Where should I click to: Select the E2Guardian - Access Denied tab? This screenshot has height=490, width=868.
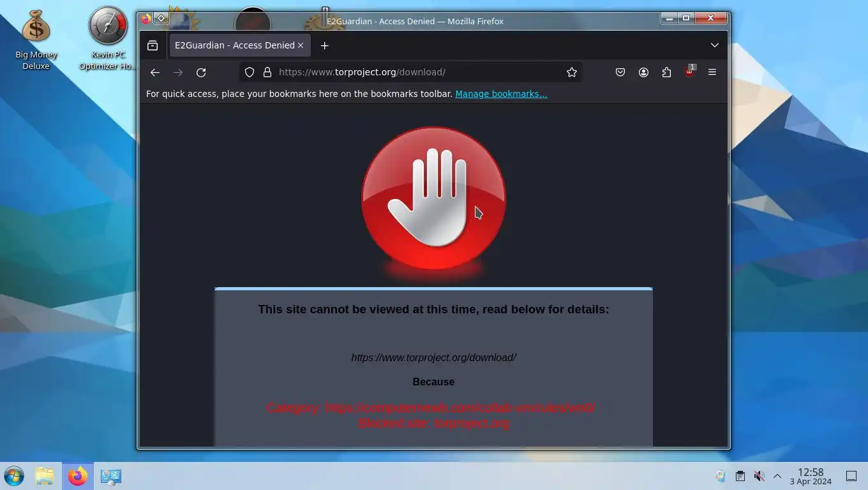[240, 45]
